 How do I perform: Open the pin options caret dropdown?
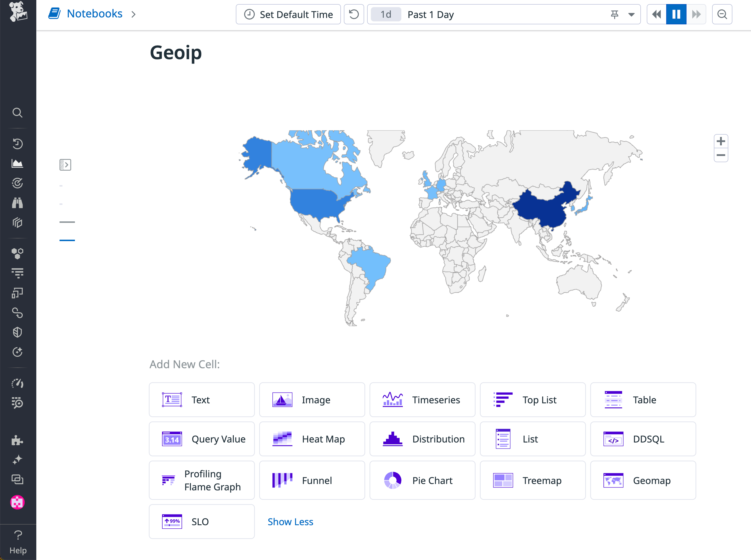click(x=632, y=14)
